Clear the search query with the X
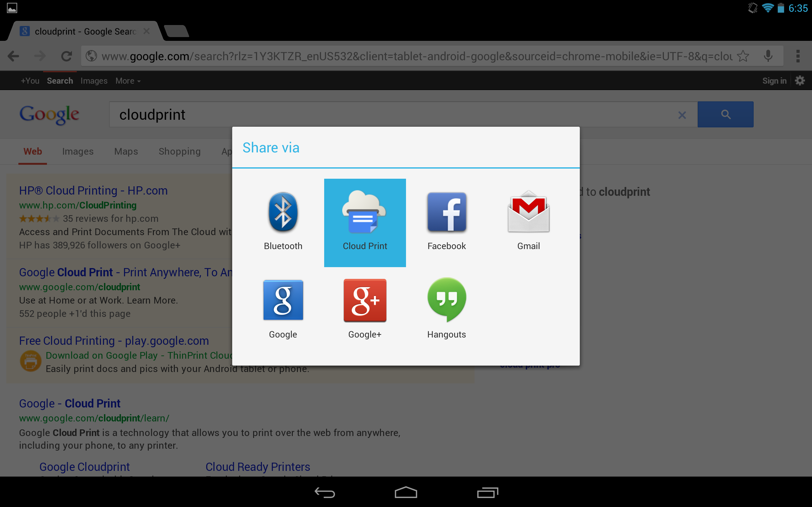Screen dimensions: 812x507 [x=682, y=115]
